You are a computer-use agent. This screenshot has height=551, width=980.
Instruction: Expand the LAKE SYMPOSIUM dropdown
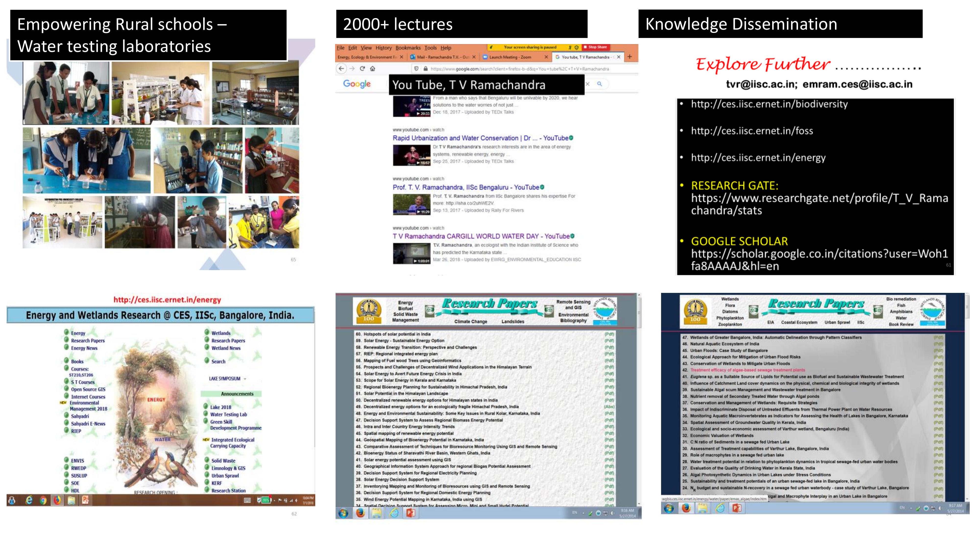pyautogui.click(x=245, y=379)
